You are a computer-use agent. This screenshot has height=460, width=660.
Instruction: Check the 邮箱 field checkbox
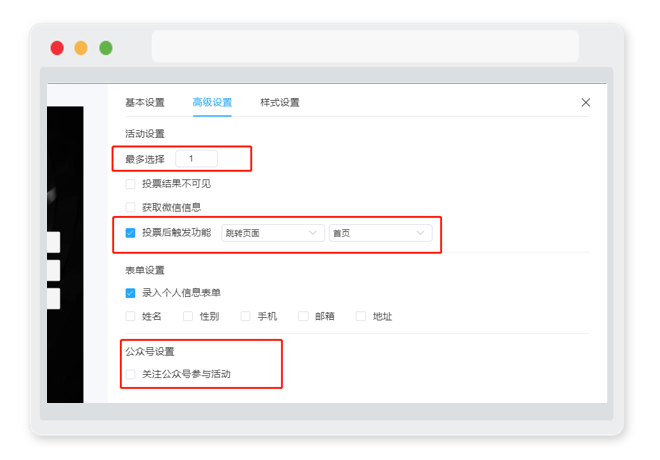(x=303, y=316)
